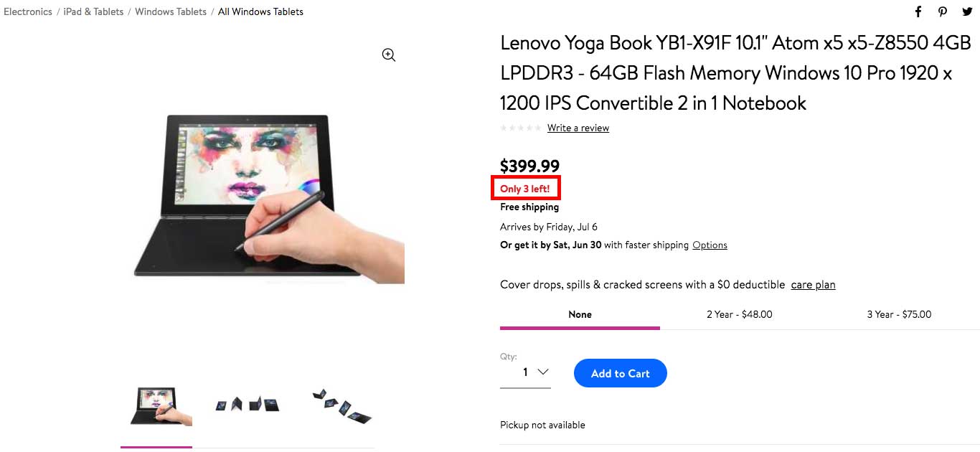Go to Electronics breadcrumb
The height and width of the screenshot is (452, 980).
tap(28, 11)
